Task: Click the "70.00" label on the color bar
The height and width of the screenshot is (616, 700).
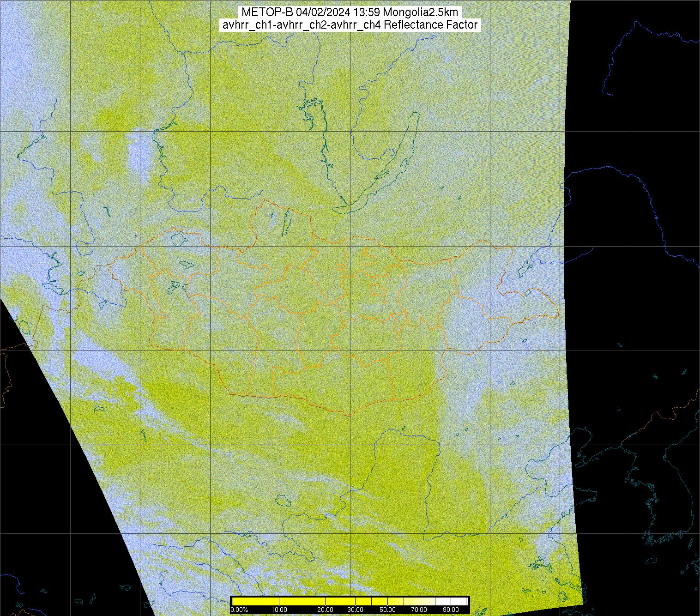Action: 419,610
